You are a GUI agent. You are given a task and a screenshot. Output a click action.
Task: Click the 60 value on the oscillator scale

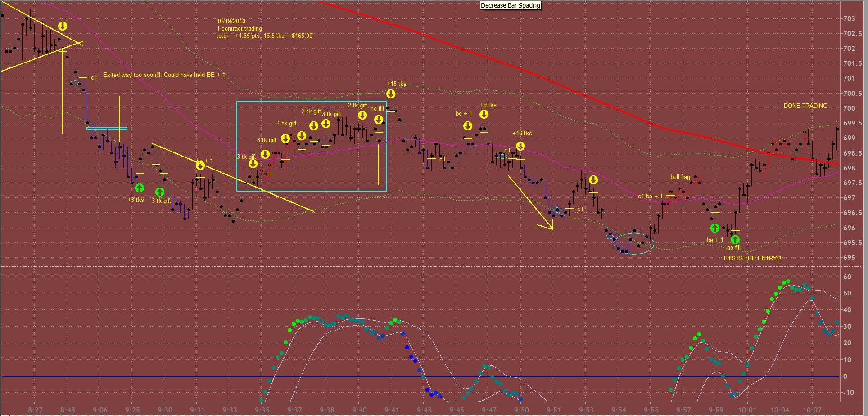click(847, 277)
